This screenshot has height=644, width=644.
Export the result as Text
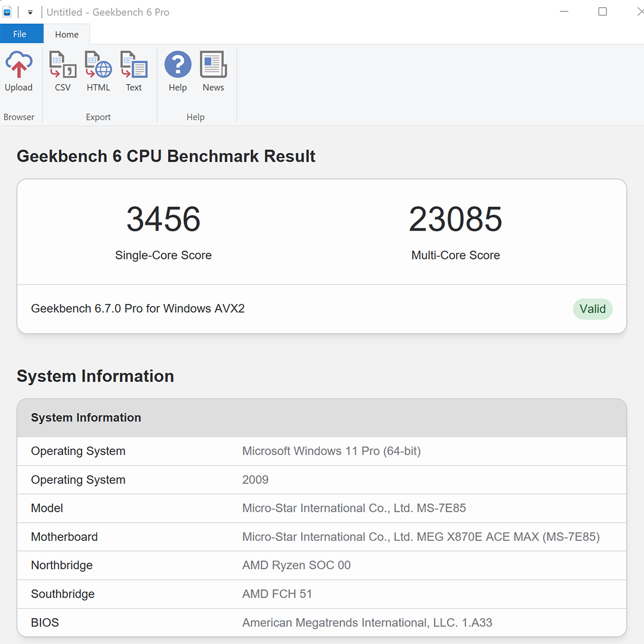point(134,70)
